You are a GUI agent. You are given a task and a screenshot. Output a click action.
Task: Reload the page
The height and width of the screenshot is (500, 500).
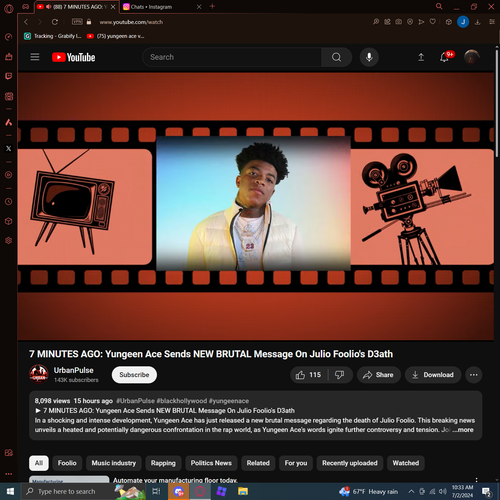(55, 22)
